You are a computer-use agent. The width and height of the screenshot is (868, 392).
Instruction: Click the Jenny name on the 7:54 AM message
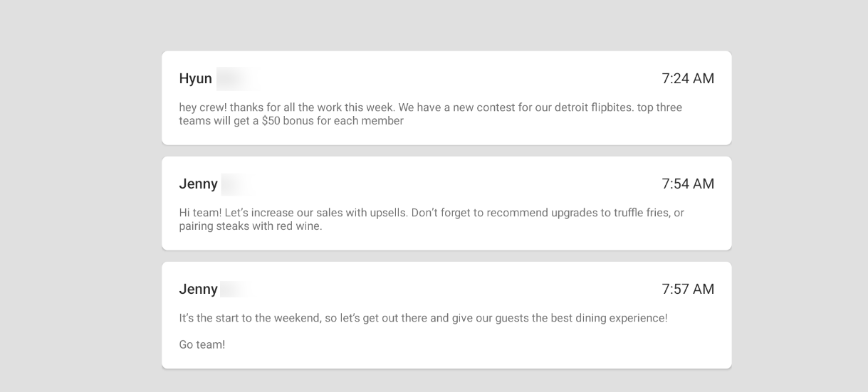pyautogui.click(x=198, y=184)
